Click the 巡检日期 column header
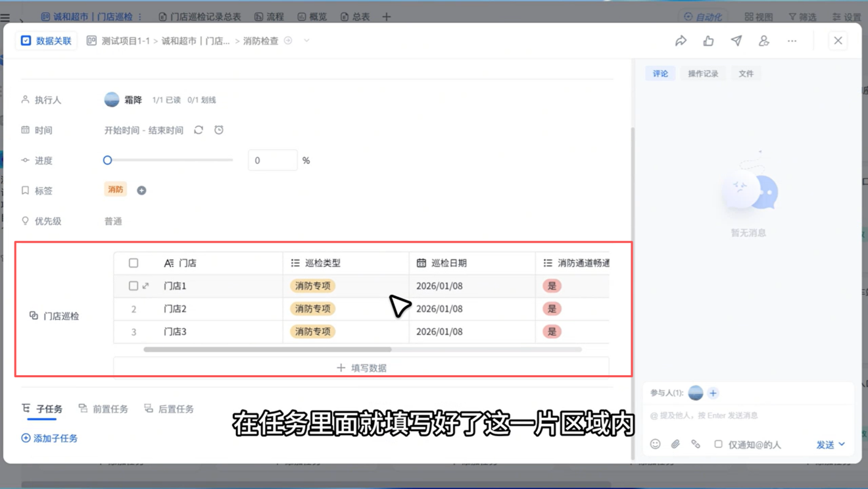The height and width of the screenshot is (489, 868). click(472, 263)
